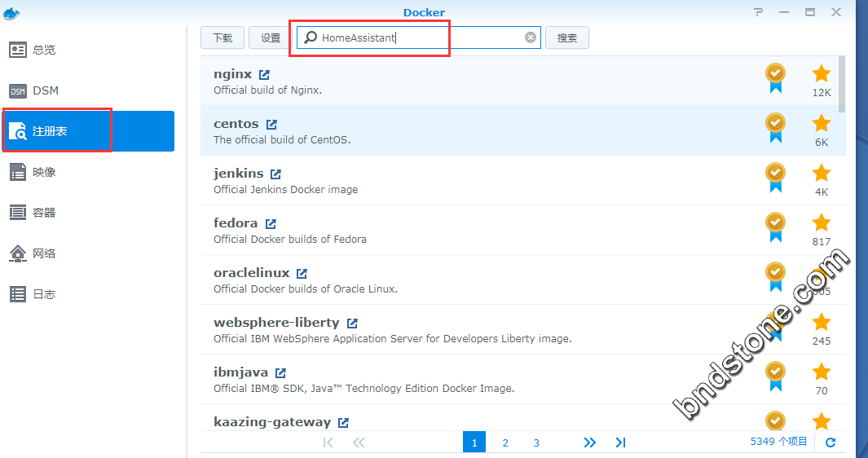The width and height of the screenshot is (868, 458).
Task: Refresh the registry list
Action: coord(831,443)
